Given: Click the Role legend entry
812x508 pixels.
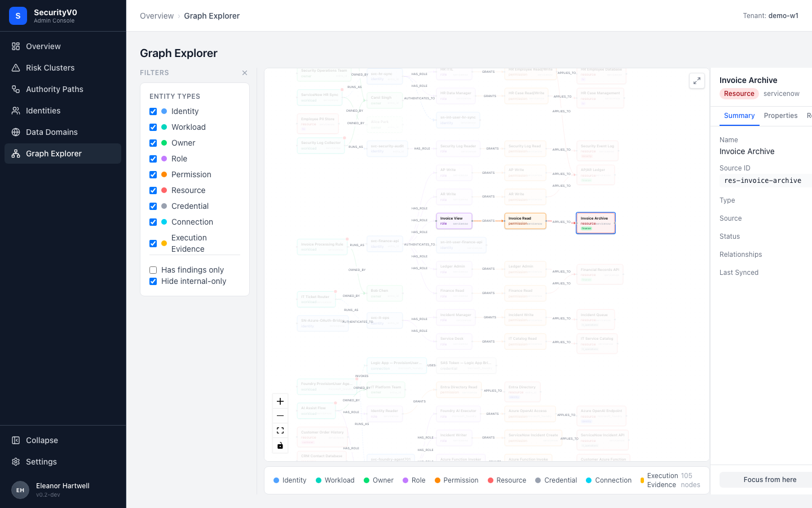Looking at the screenshot, I should [414, 480].
